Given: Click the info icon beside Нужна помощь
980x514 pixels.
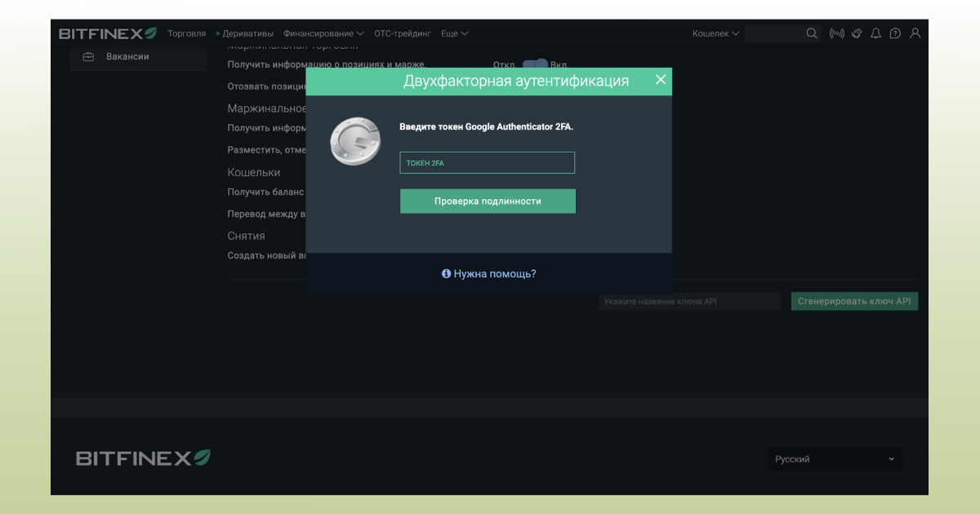Looking at the screenshot, I should point(446,273).
